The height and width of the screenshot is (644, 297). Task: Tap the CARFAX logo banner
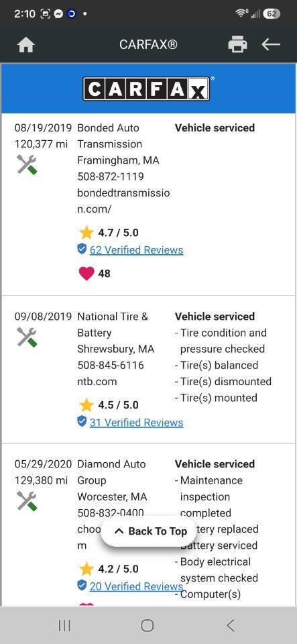point(148,89)
